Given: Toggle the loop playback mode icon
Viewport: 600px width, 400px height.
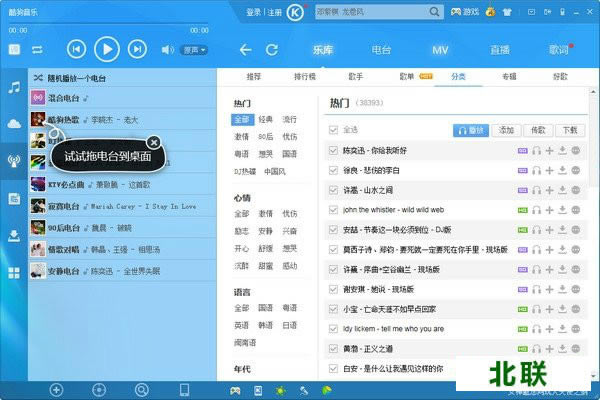Looking at the screenshot, I should [37, 50].
